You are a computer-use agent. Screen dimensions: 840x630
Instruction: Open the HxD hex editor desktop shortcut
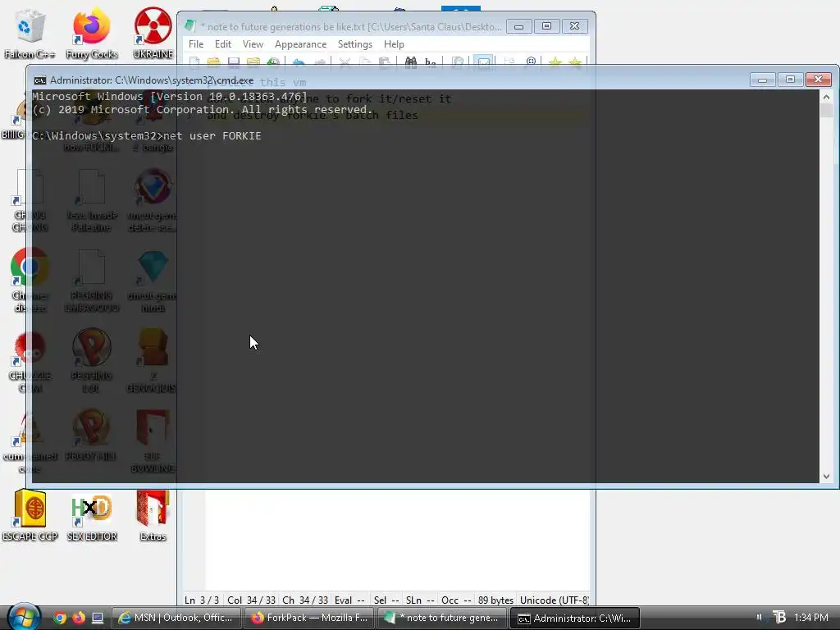pos(92,515)
